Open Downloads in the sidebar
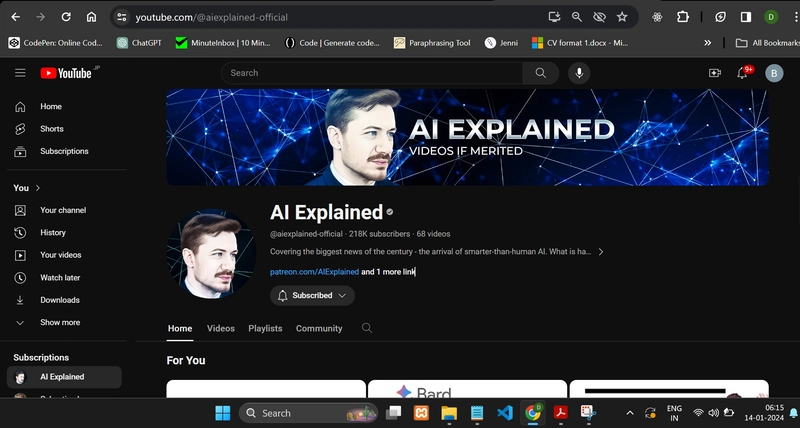Image resolution: width=800 pixels, height=428 pixels. click(x=64, y=300)
